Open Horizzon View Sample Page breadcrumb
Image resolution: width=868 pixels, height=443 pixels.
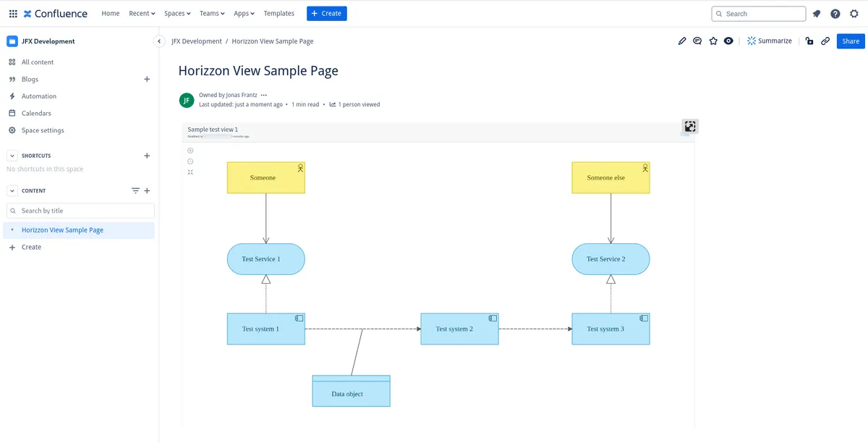(273, 41)
